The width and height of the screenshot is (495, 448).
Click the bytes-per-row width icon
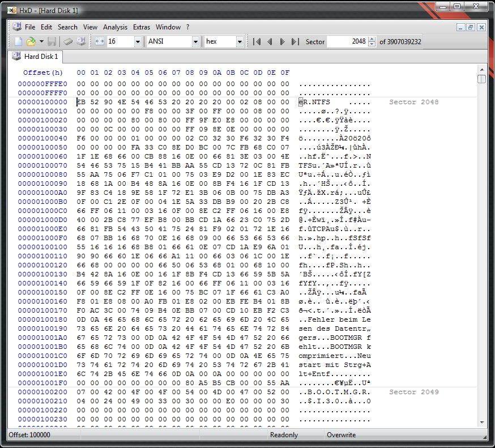(x=100, y=41)
